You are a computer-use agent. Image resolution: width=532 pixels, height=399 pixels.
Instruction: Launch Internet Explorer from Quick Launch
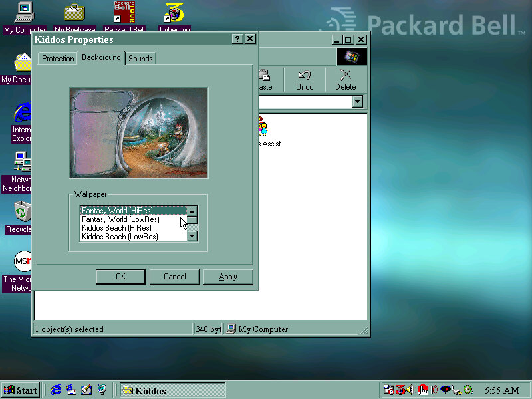(x=57, y=390)
